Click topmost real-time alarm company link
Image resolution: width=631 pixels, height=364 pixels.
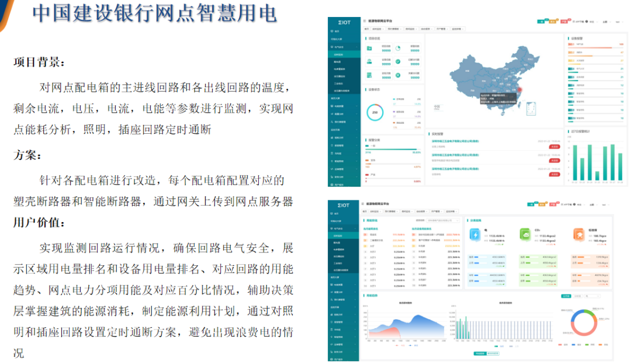coord(455,141)
